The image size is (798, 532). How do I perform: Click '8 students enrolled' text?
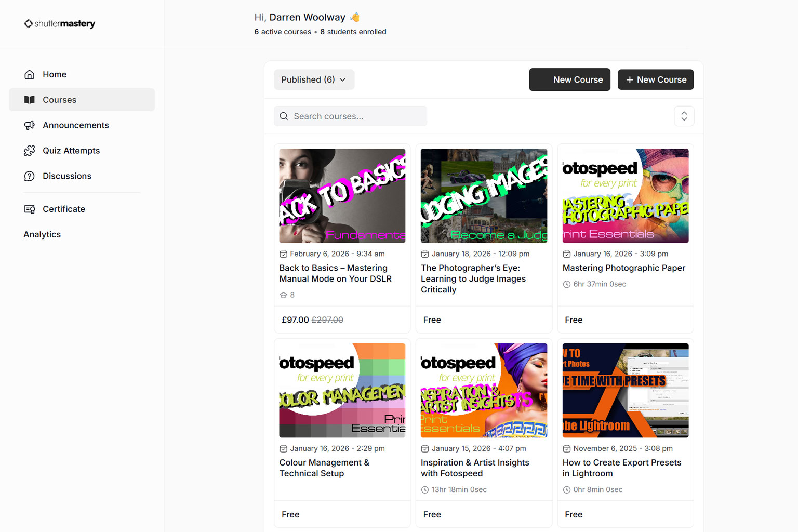(x=353, y=32)
